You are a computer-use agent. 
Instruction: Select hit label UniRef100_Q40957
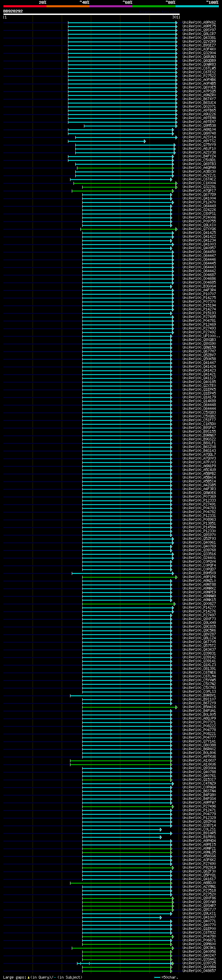[x=199, y=248]
